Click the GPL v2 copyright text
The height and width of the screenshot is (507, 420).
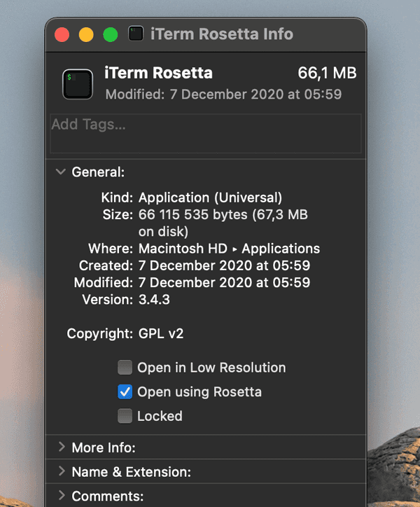click(x=161, y=334)
